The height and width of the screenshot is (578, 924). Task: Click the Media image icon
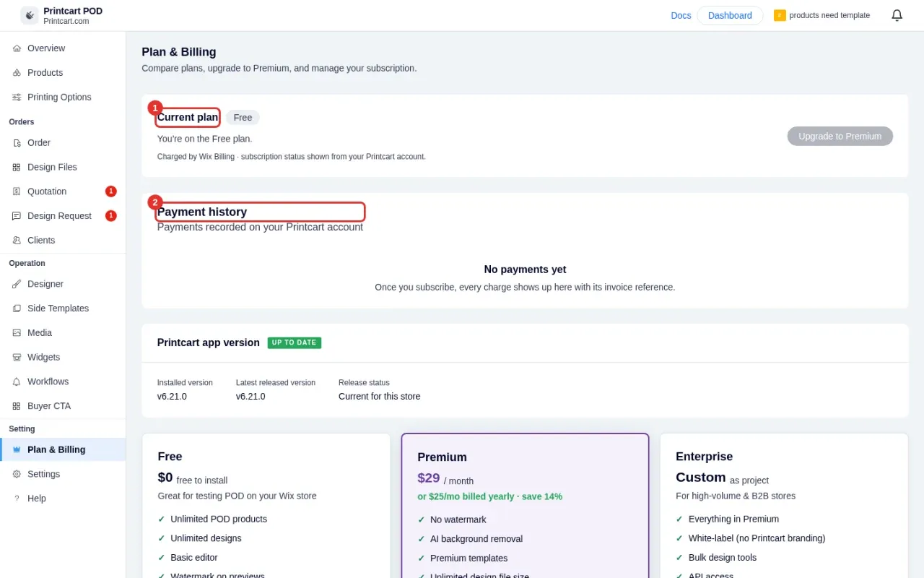[x=17, y=333]
